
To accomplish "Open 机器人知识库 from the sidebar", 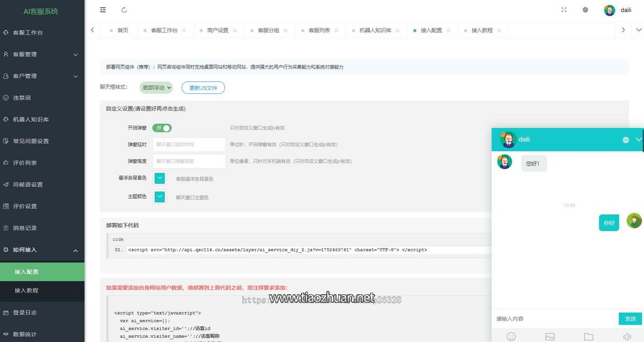I will [32, 119].
